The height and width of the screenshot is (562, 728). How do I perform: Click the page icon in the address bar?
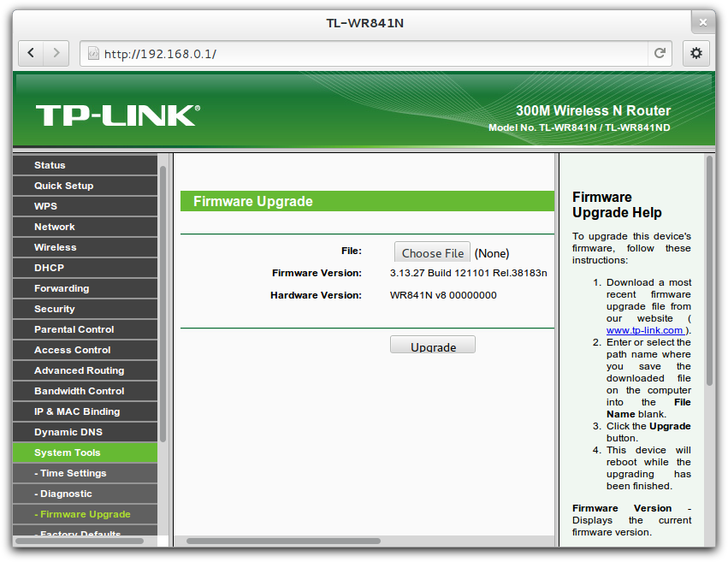[x=93, y=53]
